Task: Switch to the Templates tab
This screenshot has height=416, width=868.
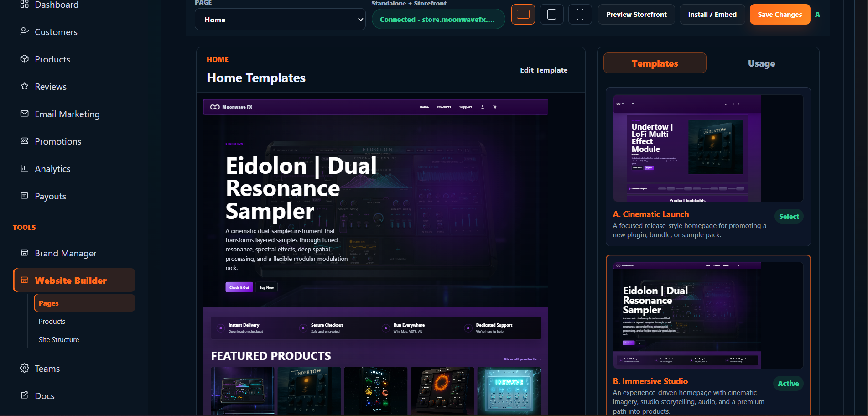Action: (x=655, y=63)
